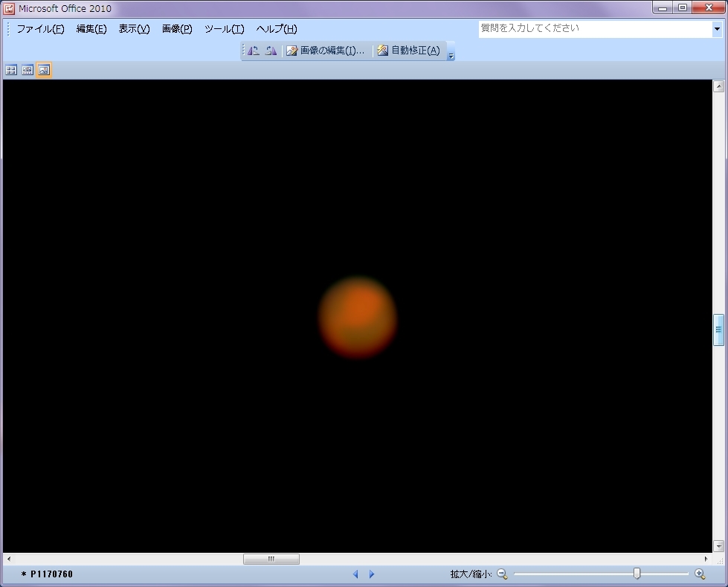Apply 自動修正 auto correct
Viewport: 728px width, 587px height.
coord(409,51)
